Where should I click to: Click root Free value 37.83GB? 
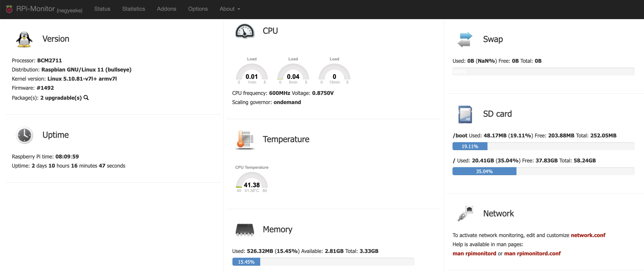(x=546, y=161)
